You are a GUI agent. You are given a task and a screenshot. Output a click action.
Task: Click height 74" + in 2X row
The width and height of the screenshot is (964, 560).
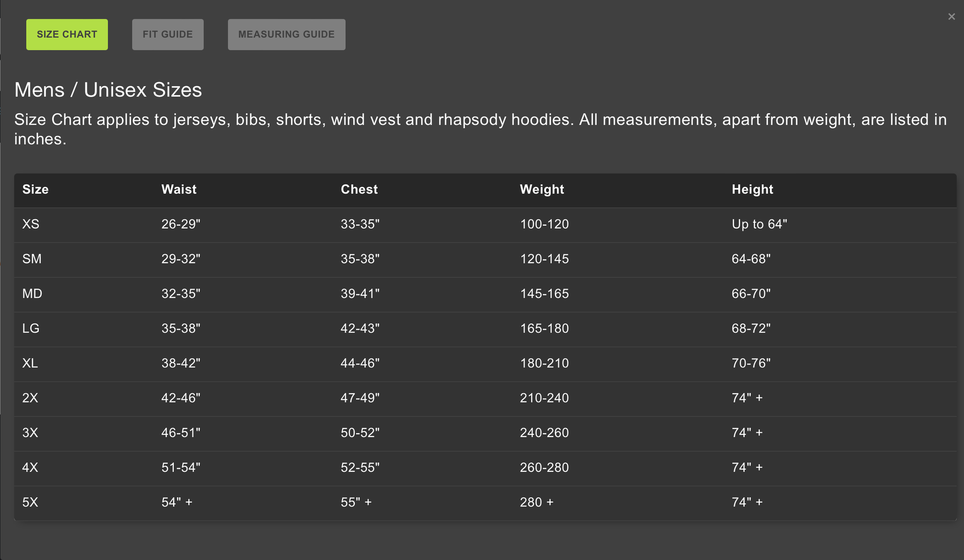(x=747, y=398)
